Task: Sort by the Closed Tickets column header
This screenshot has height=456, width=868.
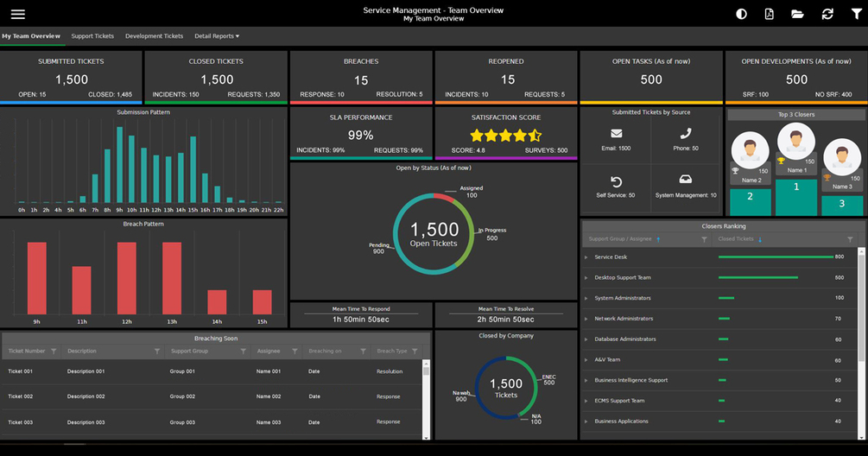Action: click(x=736, y=239)
